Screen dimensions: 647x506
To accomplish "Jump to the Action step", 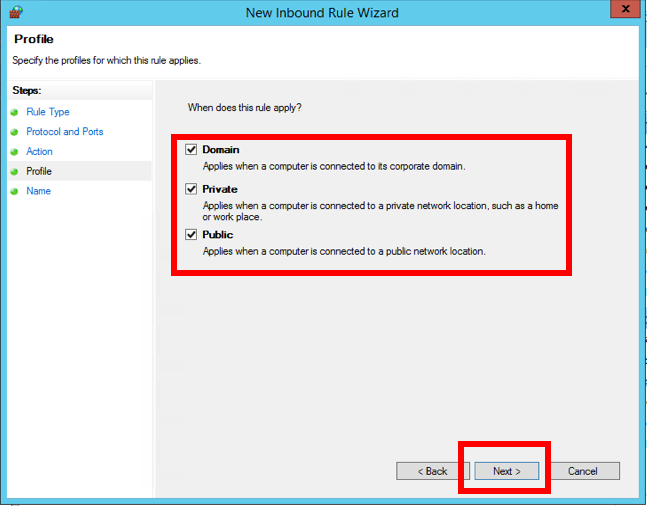I will (40, 152).
